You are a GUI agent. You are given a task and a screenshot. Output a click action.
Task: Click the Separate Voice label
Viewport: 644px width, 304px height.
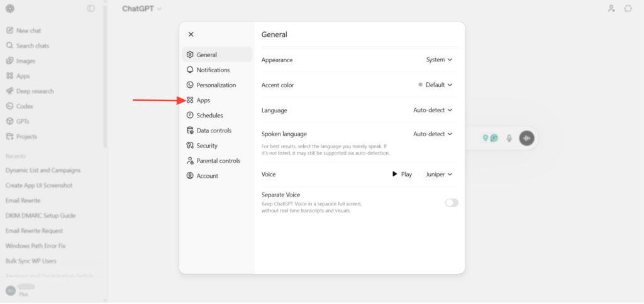(280, 195)
